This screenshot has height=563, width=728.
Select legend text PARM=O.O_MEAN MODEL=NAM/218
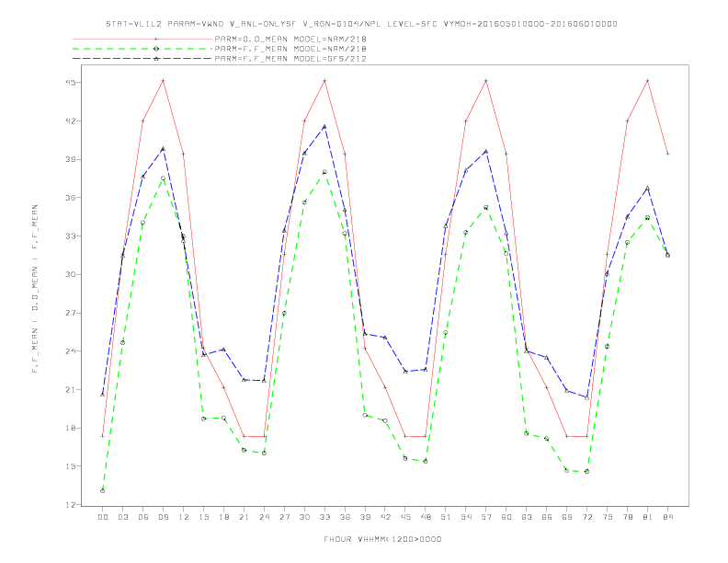pyautogui.click(x=290, y=39)
